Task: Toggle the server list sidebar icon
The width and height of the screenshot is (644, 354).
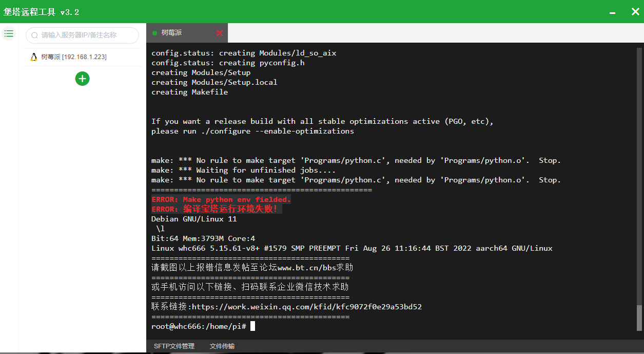Action: coord(9,34)
